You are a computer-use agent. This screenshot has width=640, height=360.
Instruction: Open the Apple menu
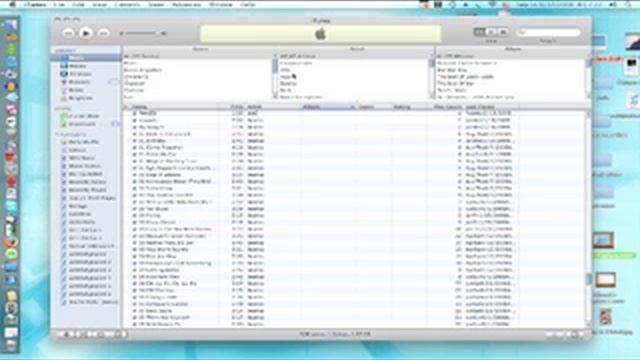(12, 4)
